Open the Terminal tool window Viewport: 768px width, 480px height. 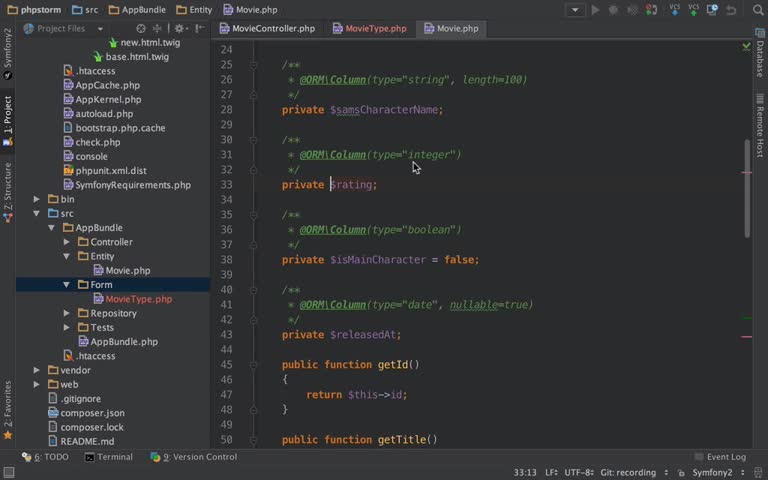tap(109, 457)
